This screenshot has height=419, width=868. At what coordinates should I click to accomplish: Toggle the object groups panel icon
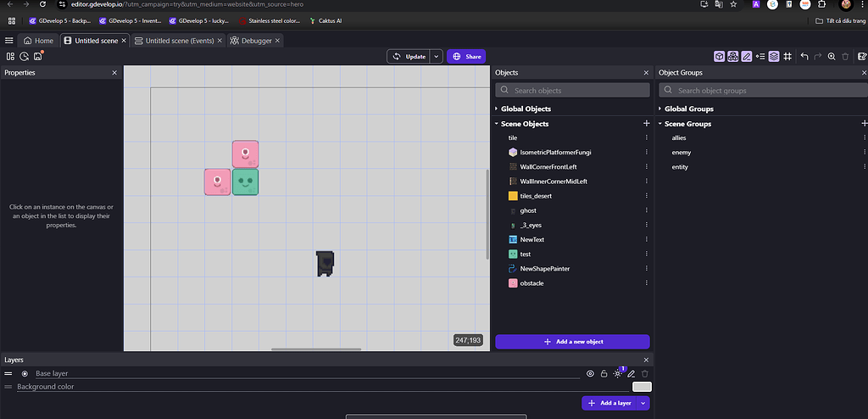click(733, 56)
